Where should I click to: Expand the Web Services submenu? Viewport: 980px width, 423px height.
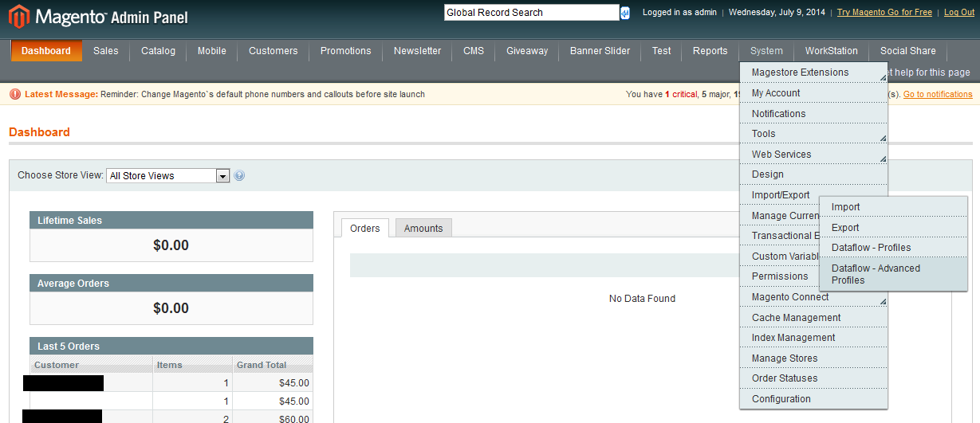pyautogui.click(x=813, y=155)
